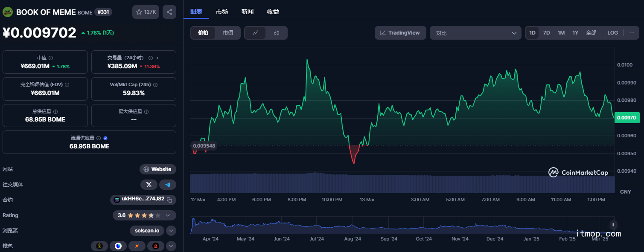Screen dimensions: 644x252
Task: Expand the 3.6 Rating dropdown
Action: tap(168, 215)
